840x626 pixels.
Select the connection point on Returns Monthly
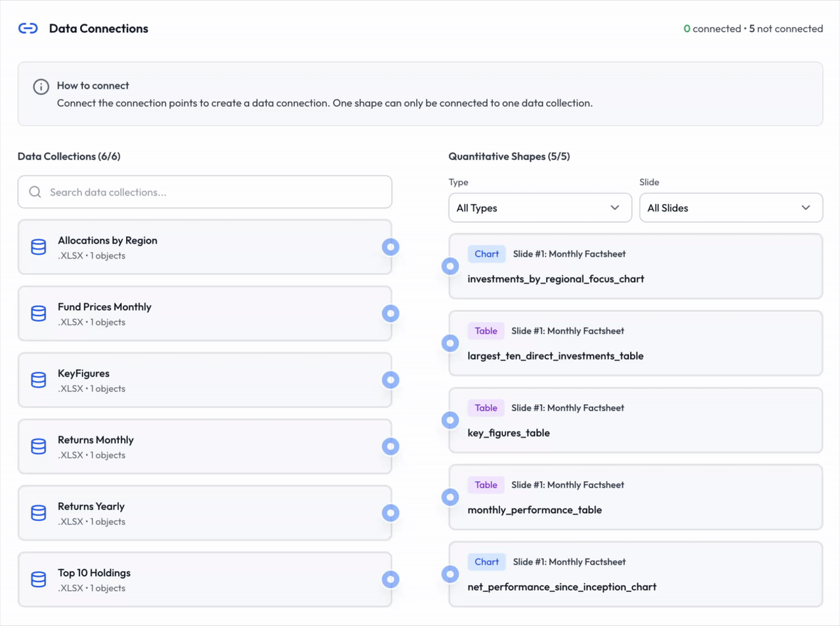[390, 446]
